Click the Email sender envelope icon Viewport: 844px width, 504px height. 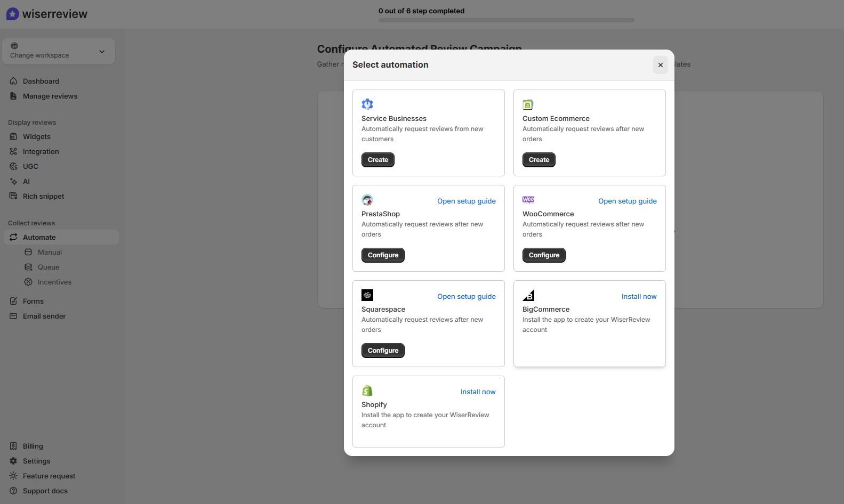pyautogui.click(x=13, y=316)
